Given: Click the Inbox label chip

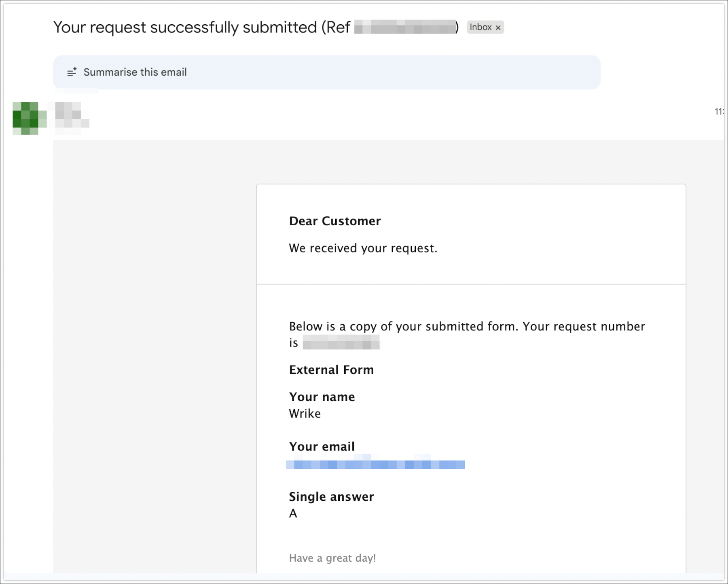Looking at the screenshot, I should click(480, 27).
